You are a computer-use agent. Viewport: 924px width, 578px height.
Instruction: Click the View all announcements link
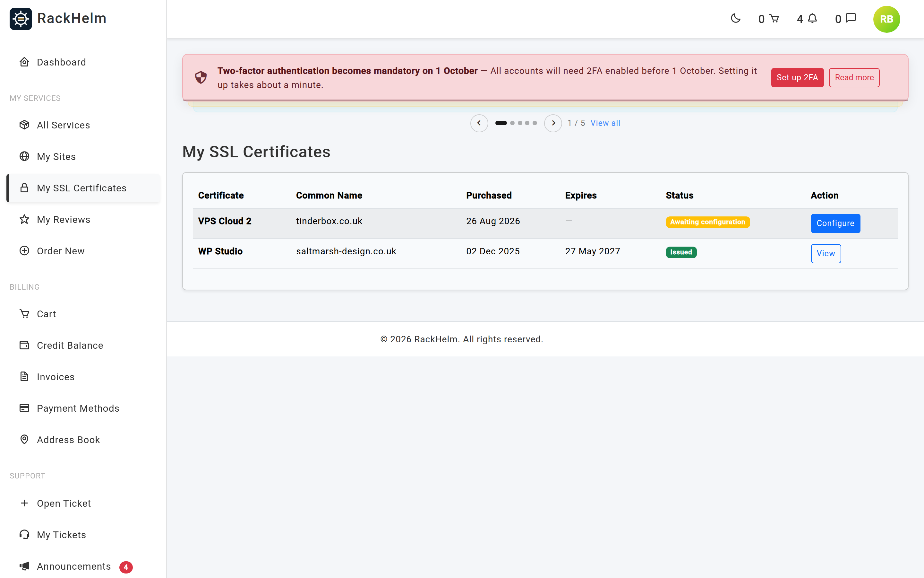(x=605, y=123)
